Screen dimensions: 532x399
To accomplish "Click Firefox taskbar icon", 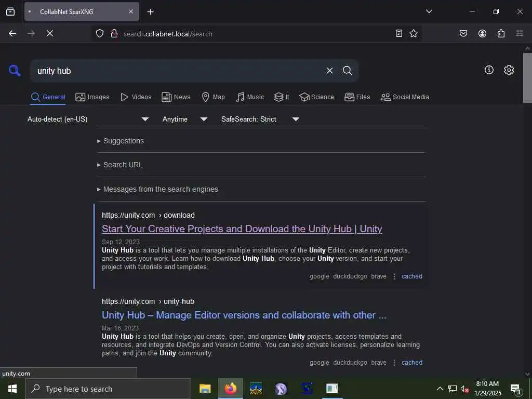I will pos(230,389).
